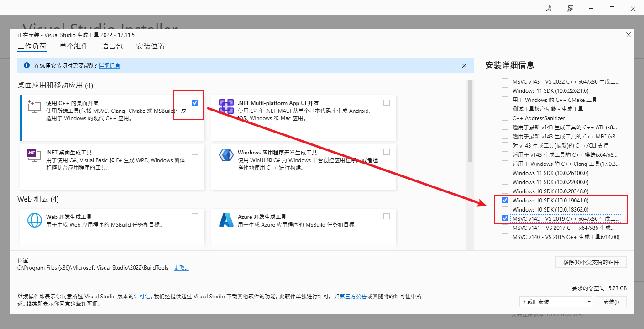The image size is (644, 329).
Task: Click the 更改... location link
Action: pos(181,268)
